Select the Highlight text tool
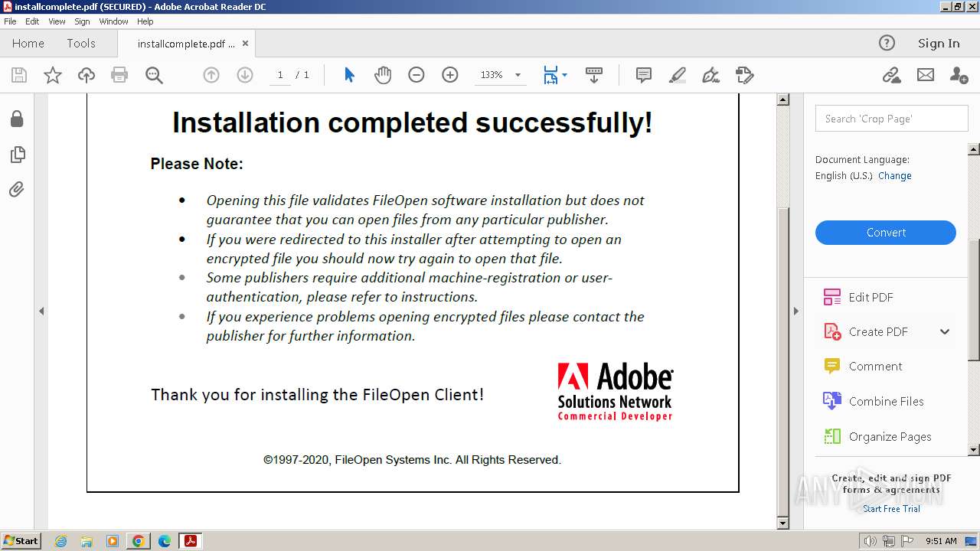The width and height of the screenshot is (980, 551). [x=677, y=75]
